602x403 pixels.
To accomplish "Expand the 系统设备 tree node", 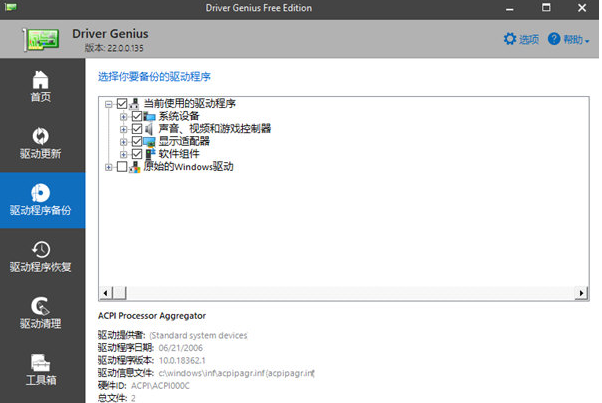I will pyautogui.click(x=124, y=116).
